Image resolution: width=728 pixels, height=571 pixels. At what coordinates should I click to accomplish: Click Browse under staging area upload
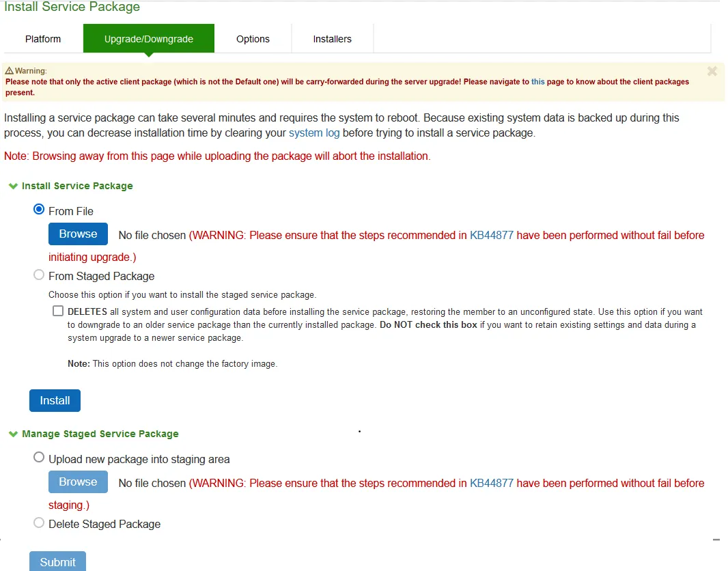(78, 482)
